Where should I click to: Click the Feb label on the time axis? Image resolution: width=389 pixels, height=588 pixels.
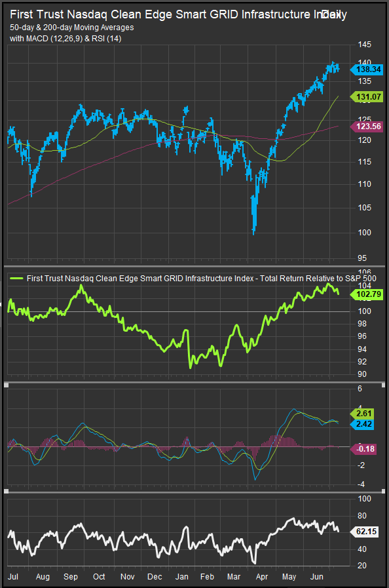pyautogui.click(x=207, y=576)
